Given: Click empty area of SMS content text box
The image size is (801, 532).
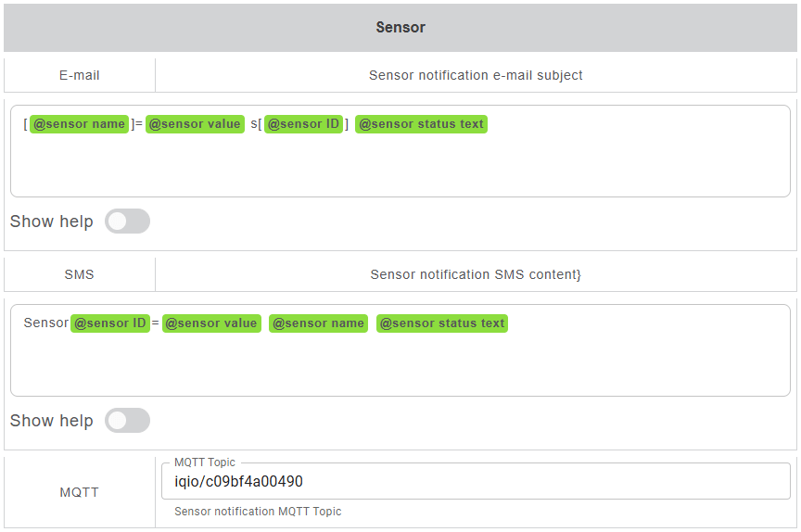Looking at the screenshot, I should 399,366.
